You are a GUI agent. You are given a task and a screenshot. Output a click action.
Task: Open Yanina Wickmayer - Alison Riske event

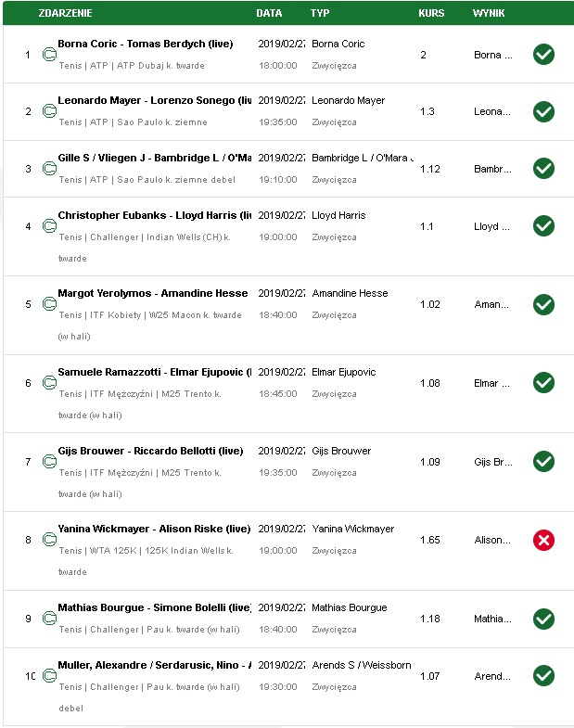pos(154,529)
